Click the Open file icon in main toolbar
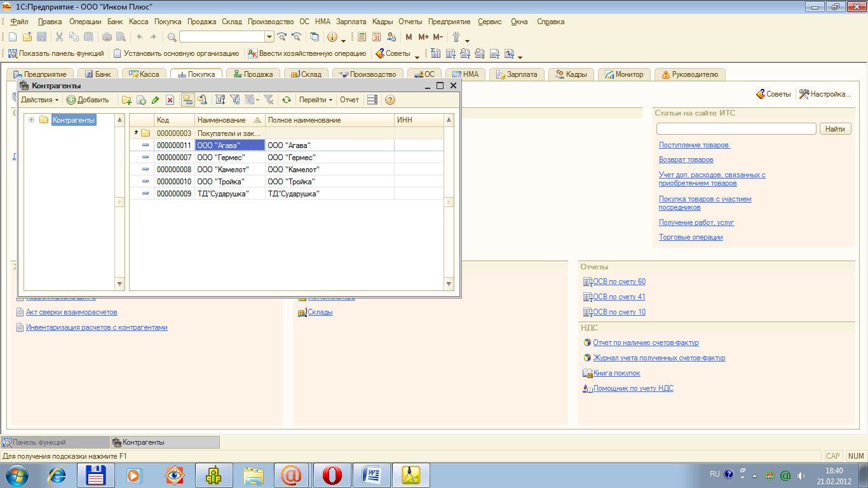868x488 pixels. pyautogui.click(x=27, y=37)
